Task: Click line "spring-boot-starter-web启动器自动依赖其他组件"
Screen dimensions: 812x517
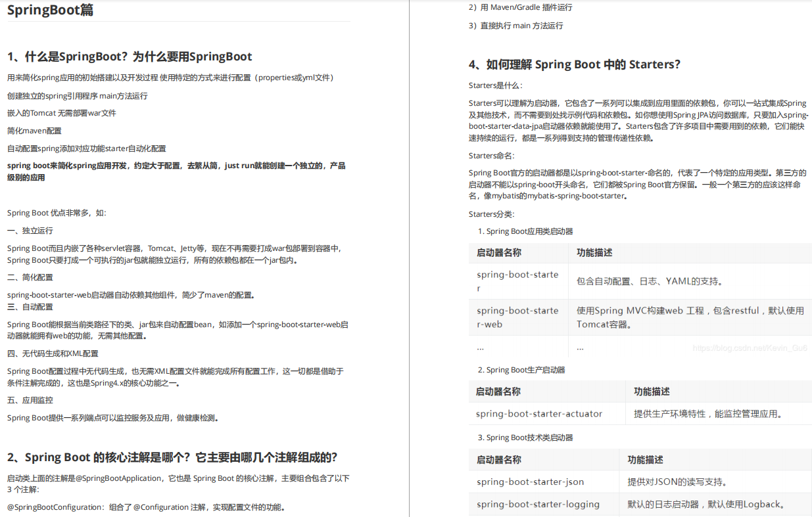Action: [x=131, y=295]
